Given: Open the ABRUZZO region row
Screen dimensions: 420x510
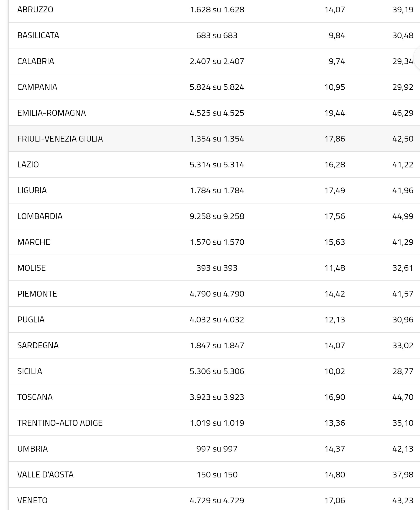Looking at the screenshot, I should (35, 10).
